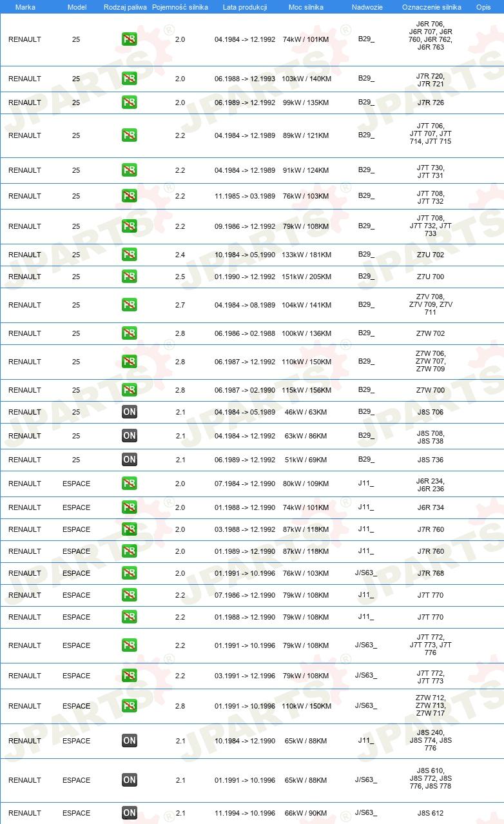Select the diesel ON icon in the J8S 612 row
Viewport: 504px width, 824px height.
click(130, 813)
